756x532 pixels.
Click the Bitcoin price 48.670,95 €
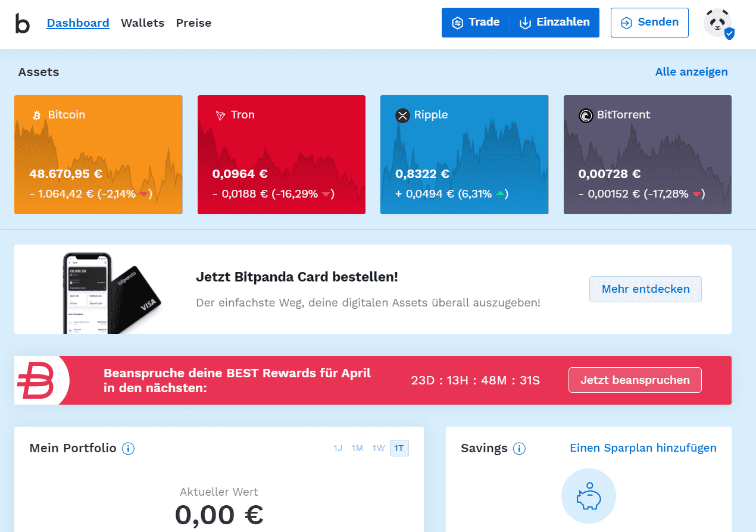tap(65, 174)
